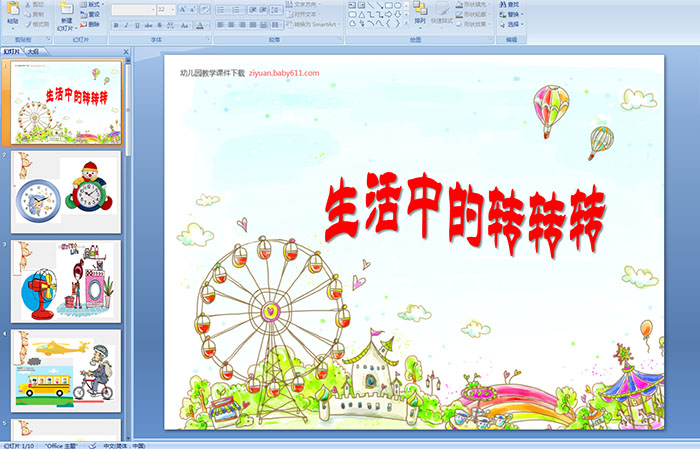Click the Copy (复制) icon
The width and height of the screenshot is (700, 449).
(x=28, y=15)
